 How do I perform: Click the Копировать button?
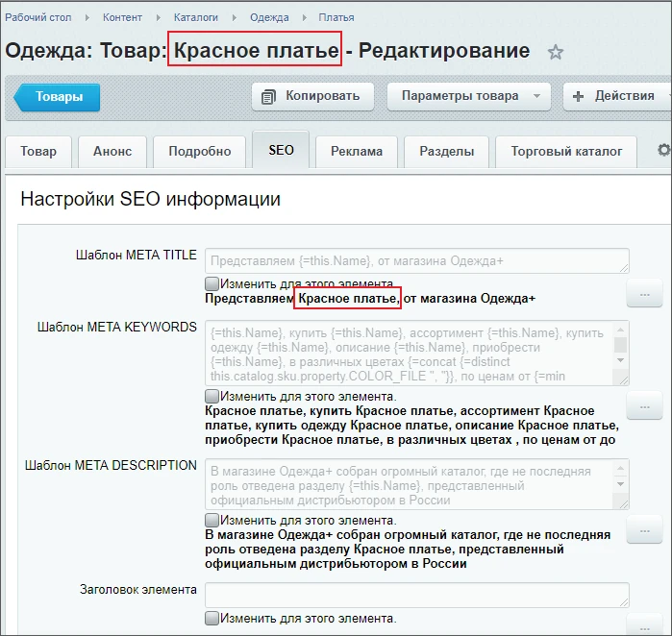pos(312,96)
